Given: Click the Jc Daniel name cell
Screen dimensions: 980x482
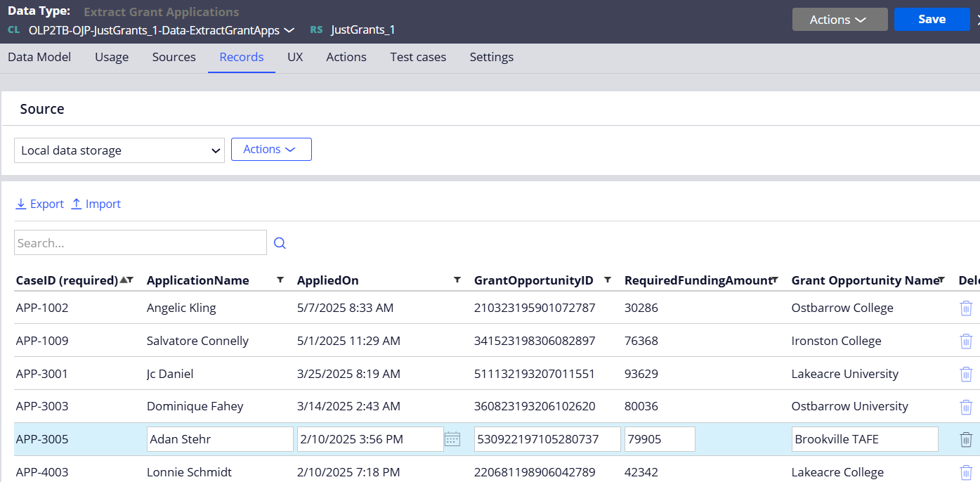Looking at the screenshot, I should click(170, 374).
